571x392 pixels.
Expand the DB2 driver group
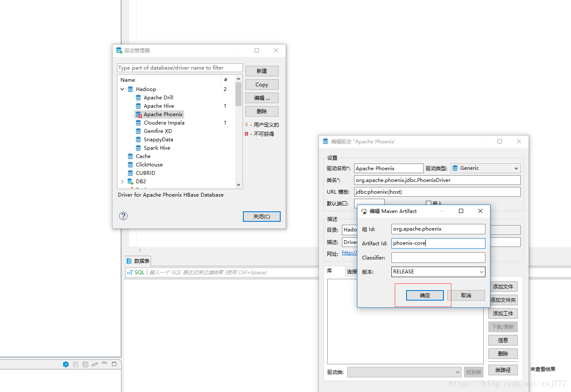[x=122, y=182]
